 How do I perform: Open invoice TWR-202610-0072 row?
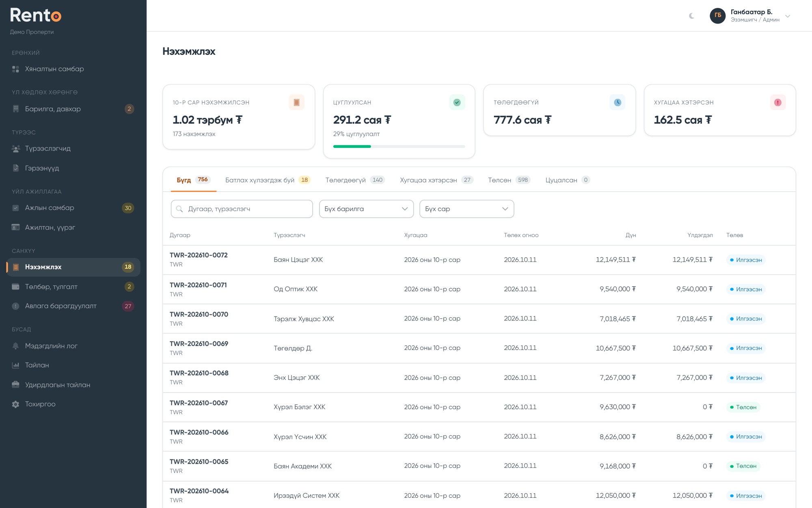pyautogui.click(x=479, y=260)
